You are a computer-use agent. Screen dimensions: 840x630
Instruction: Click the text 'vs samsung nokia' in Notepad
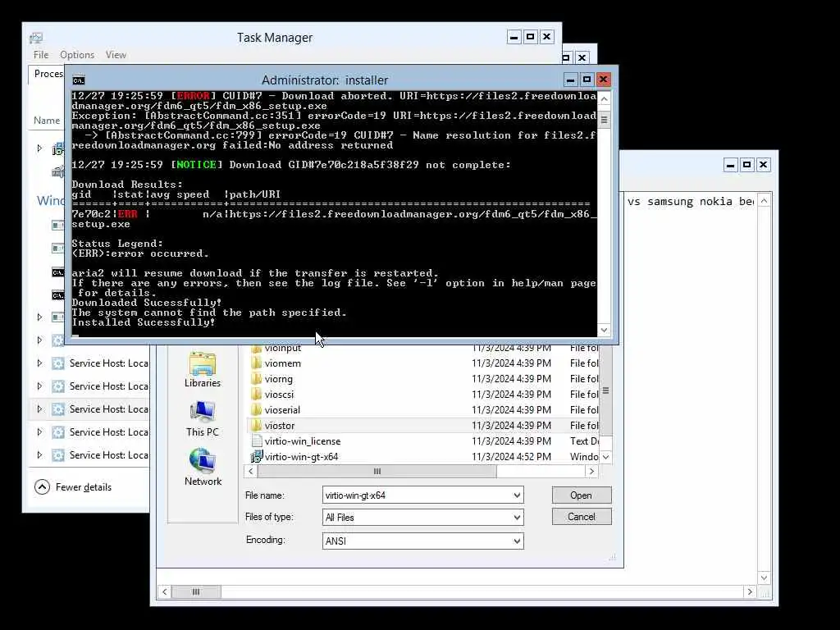[x=680, y=202]
